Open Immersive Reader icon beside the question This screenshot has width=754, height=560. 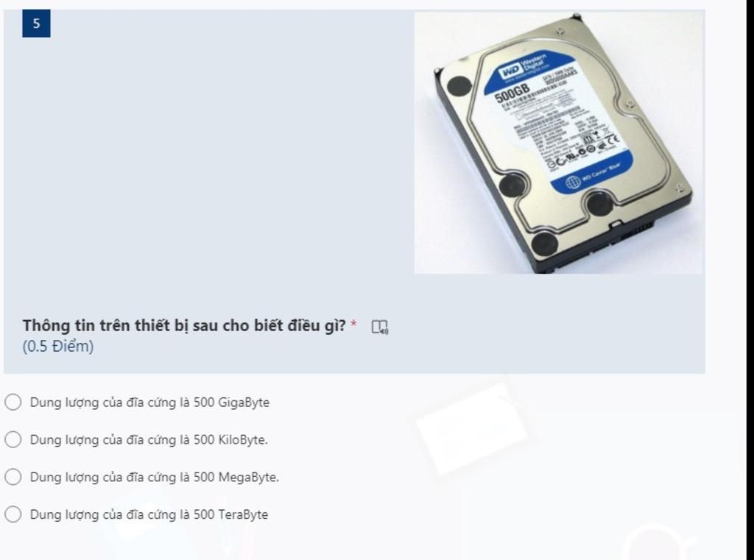pos(380,327)
